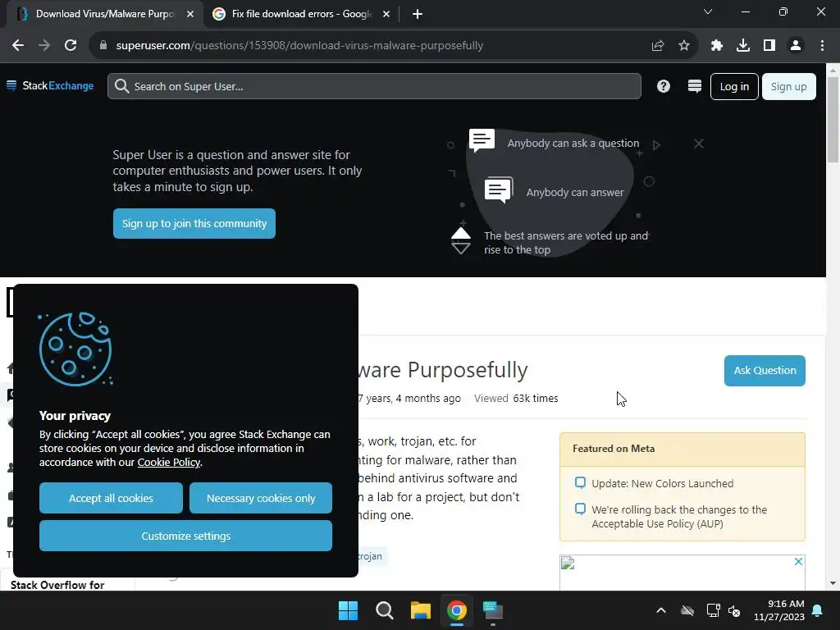Show hidden system tray icons
Image resolution: width=840 pixels, height=630 pixels.
click(x=661, y=610)
